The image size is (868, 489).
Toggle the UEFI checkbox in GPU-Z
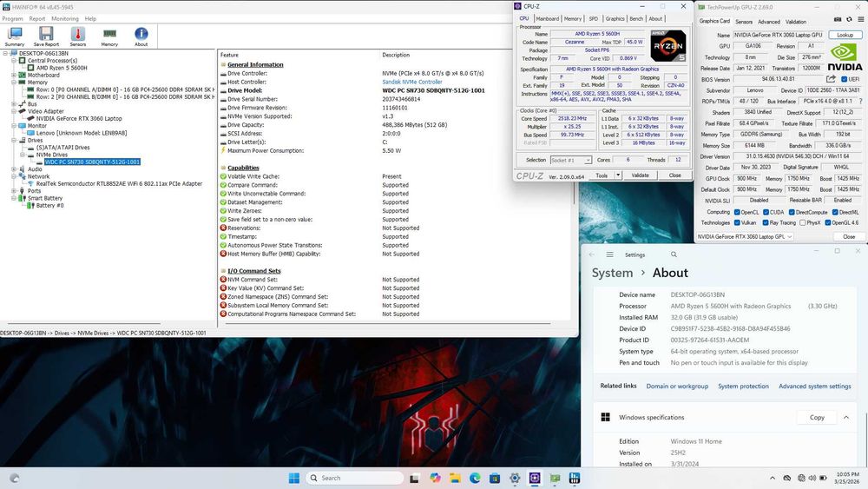coord(845,79)
